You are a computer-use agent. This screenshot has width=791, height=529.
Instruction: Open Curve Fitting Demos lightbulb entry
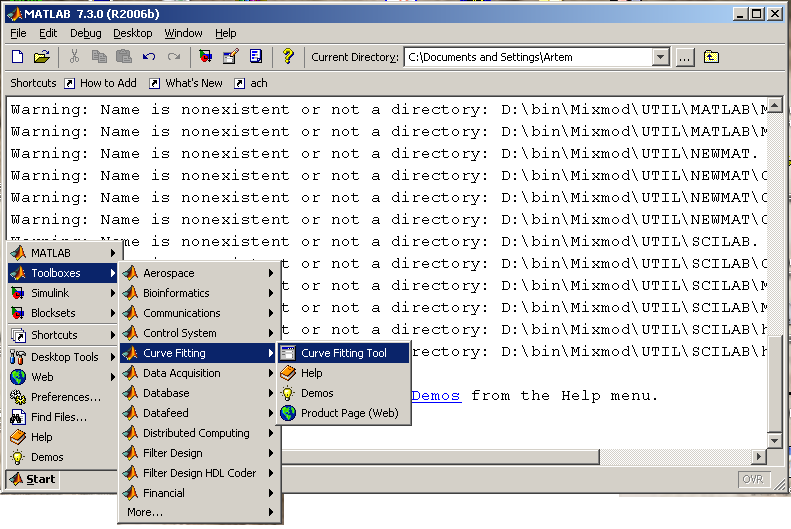click(344, 393)
